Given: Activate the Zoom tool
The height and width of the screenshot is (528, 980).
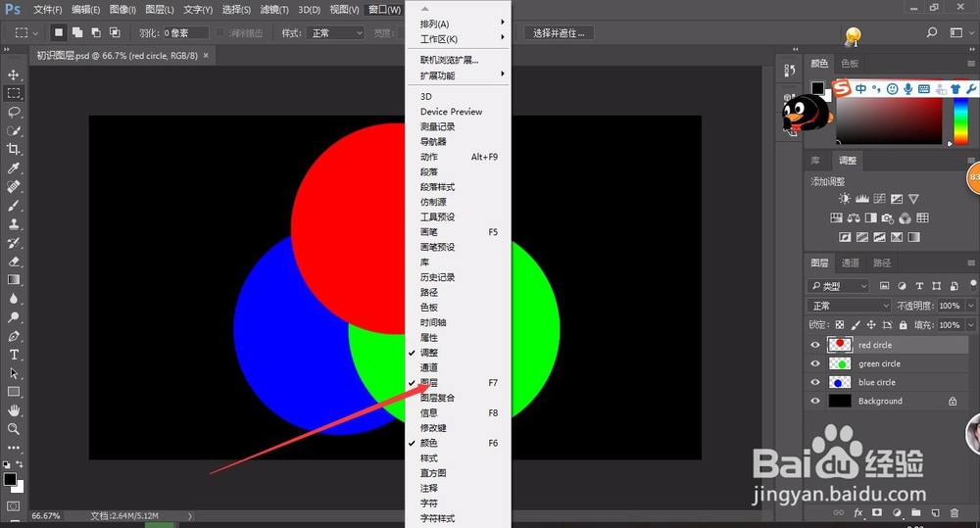Looking at the screenshot, I should click(13, 429).
